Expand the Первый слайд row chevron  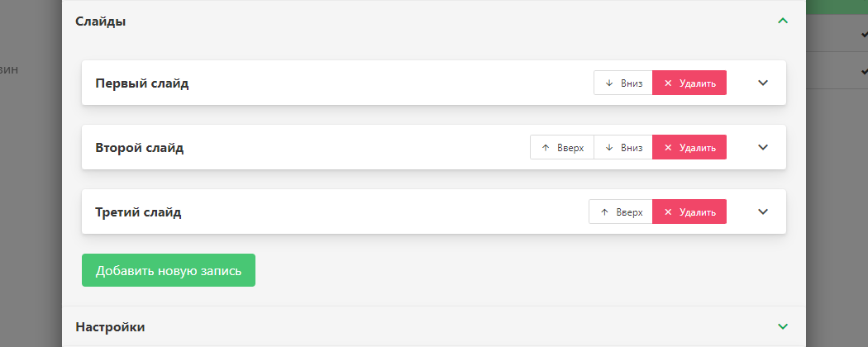763,83
